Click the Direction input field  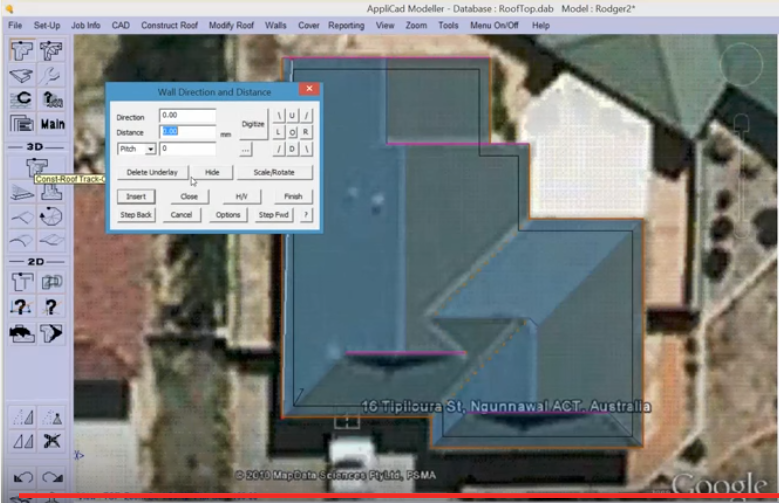tap(187, 116)
